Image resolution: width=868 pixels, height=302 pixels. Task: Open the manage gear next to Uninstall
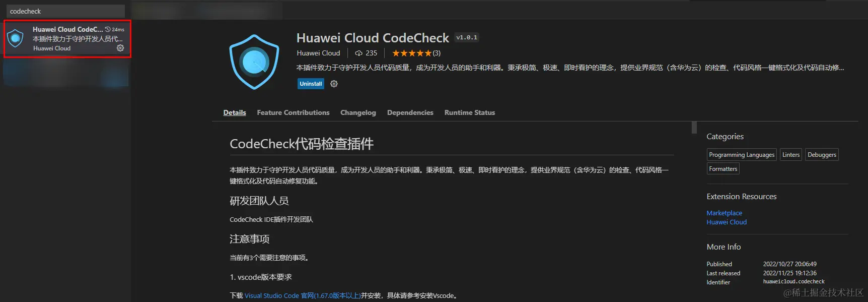(x=334, y=84)
